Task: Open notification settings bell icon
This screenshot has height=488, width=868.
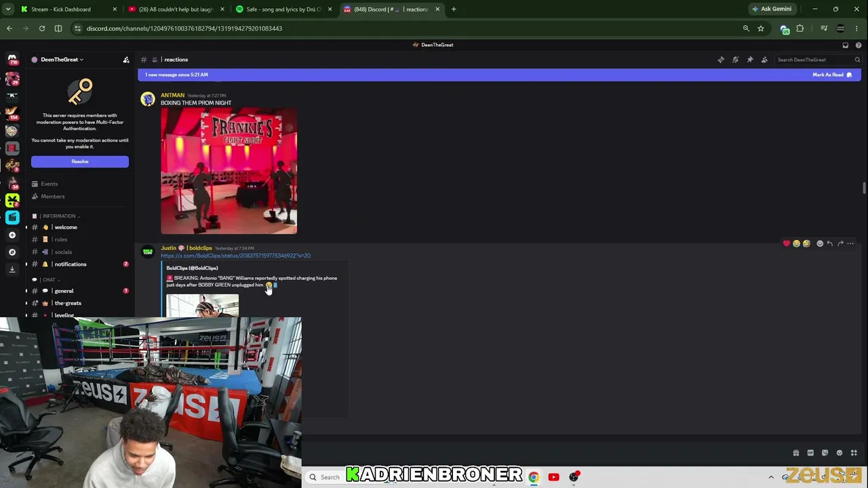Action: pos(735,60)
